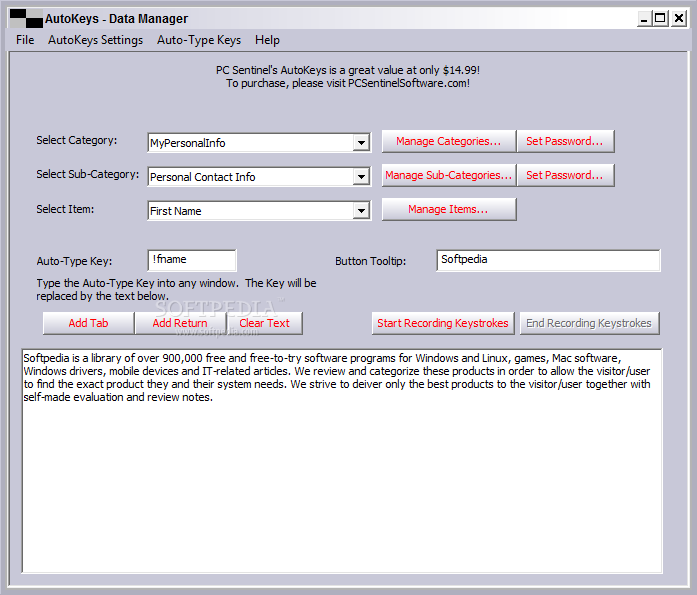The width and height of the screenshot is (697, 595).
Task: Open the Help menu
Action: click(267, 40)
